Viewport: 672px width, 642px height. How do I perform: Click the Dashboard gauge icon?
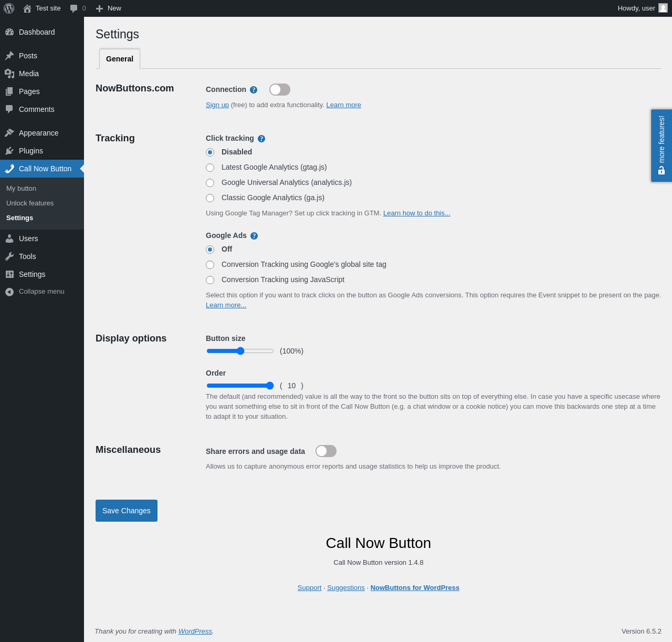pos(9,32)
